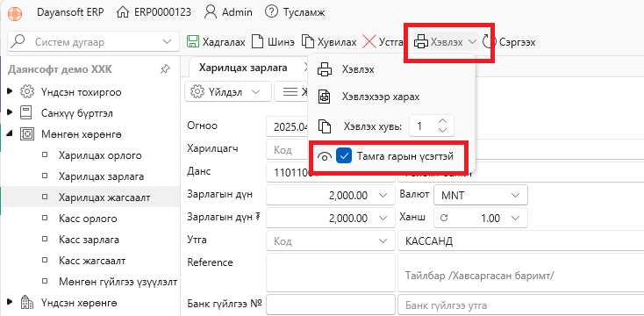644x316 pixels.
Task: Open the Ханш rate dropdown
Action: [x=515, y=219]
